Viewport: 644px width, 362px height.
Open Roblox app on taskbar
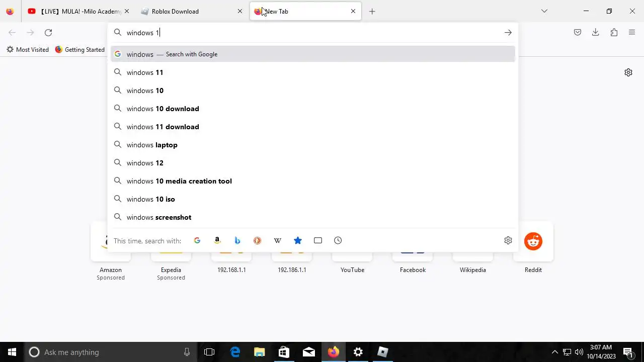coord(382,352)
